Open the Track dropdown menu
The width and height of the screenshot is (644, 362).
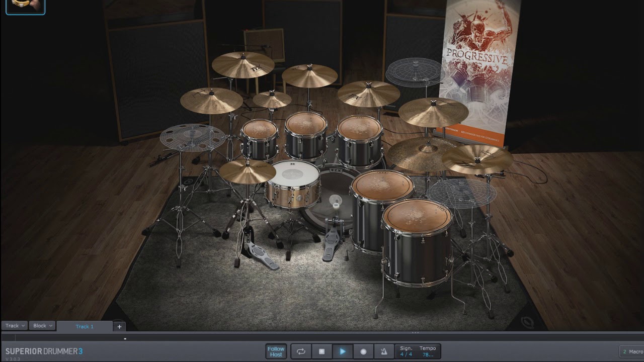[15, 326]
